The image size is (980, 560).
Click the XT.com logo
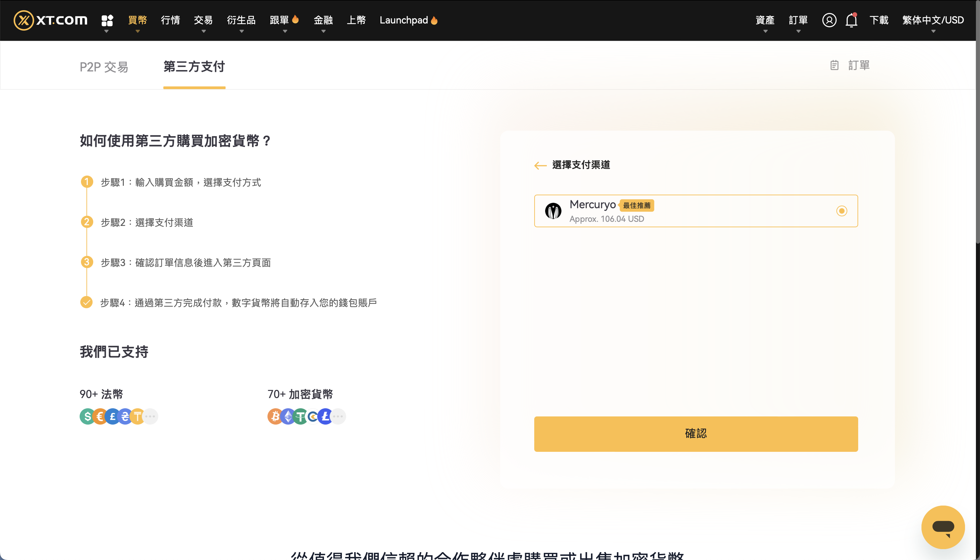(51, 20)
